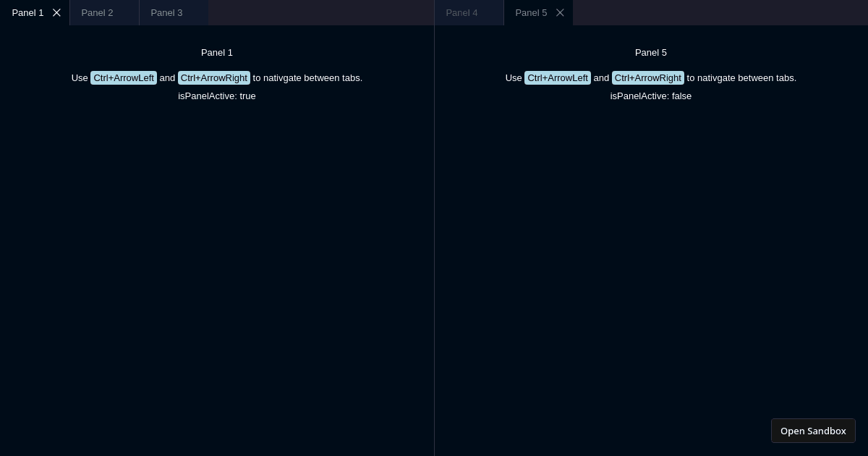Click the X icon on Panel 1 tab
Viewport: 868px width, 456px height.
(x=57, y=12)
